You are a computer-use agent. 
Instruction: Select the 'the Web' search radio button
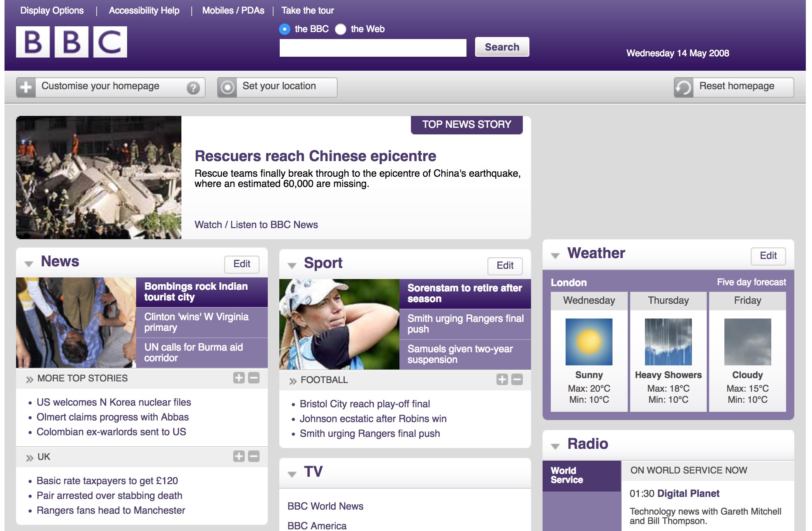coord(341,29)
